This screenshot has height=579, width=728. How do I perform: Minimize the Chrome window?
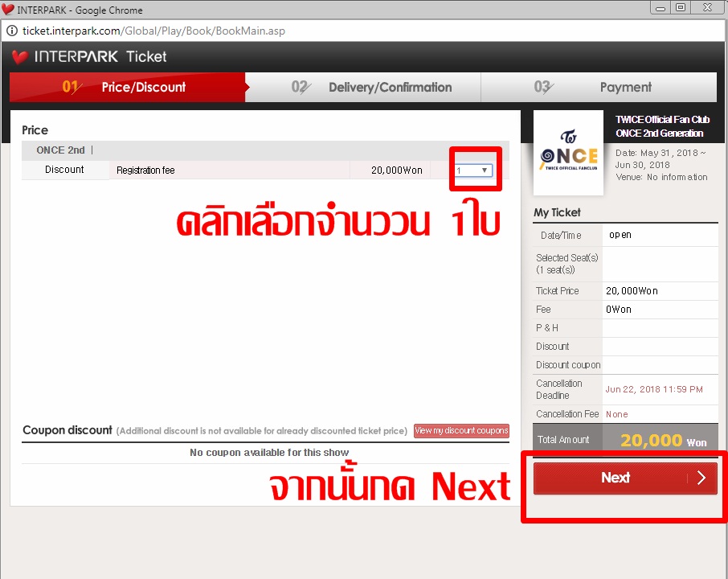tap(661, 8)
